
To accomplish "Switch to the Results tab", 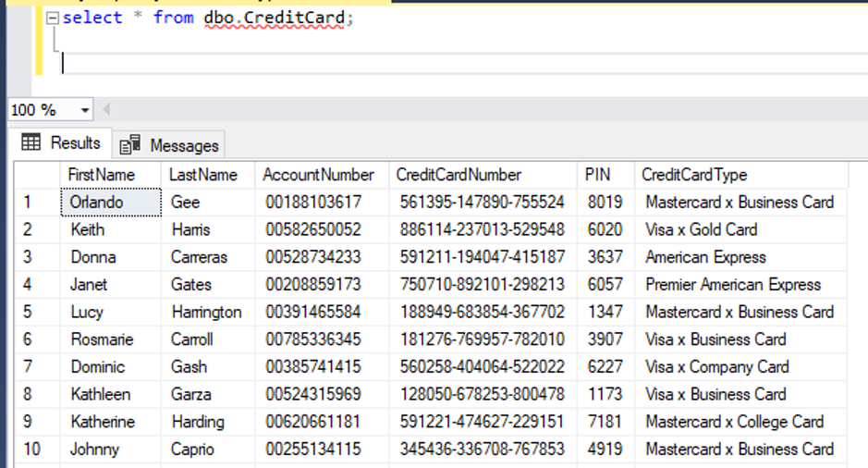I will [61, 143].
